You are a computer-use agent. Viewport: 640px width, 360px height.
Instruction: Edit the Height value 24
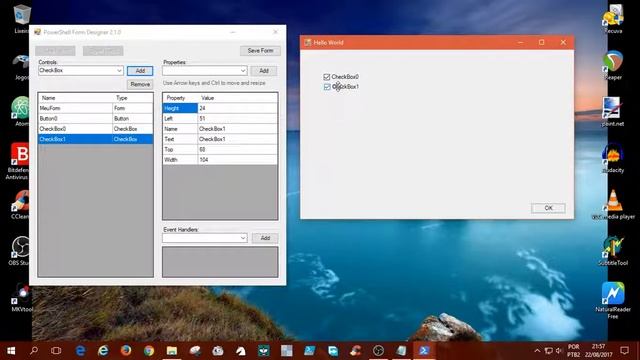pyautogui.click(x=237, y=108)
